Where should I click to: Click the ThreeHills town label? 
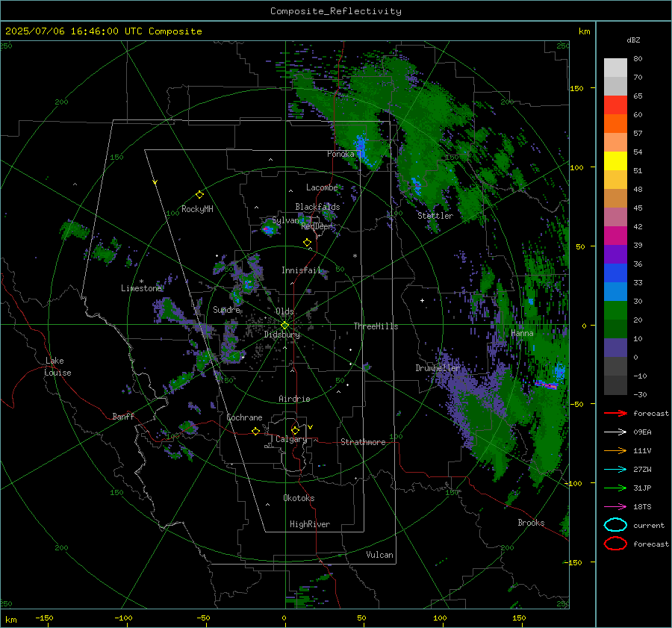tap(376, 326)
